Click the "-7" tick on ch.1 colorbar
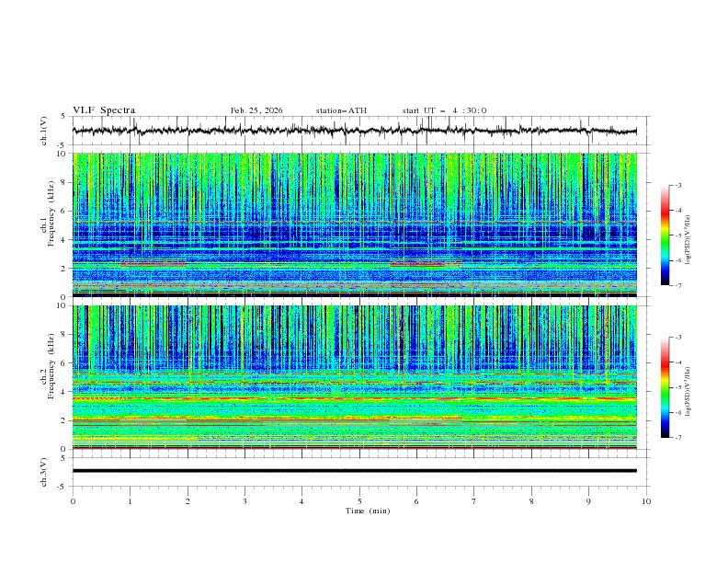Image resolution: width=728 pixels, height=563 pixels. (x=677, y=285)
